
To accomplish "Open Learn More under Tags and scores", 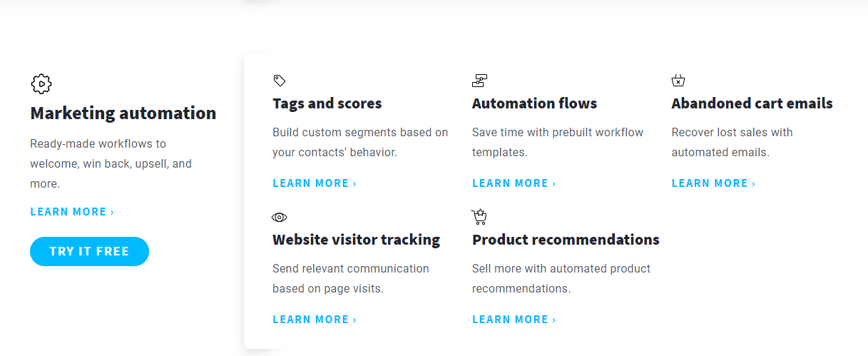I will 315,183.
